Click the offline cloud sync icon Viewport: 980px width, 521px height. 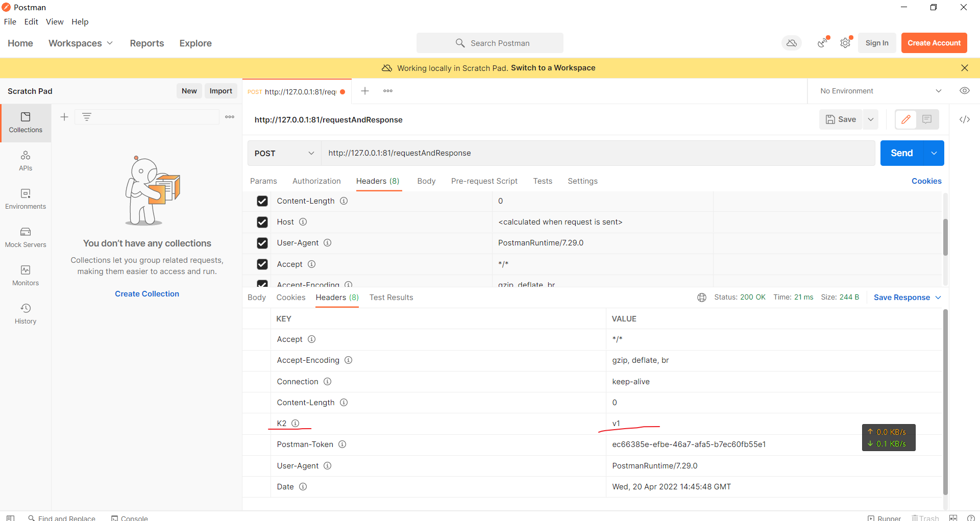point(792,43)
